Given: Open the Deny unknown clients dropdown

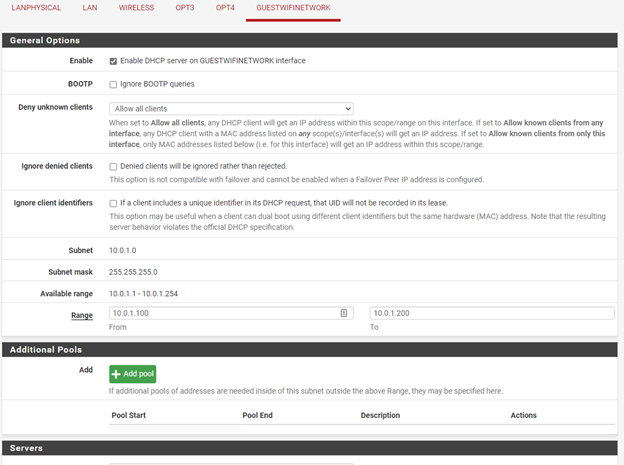Looking at the screenshot, I should click(x=231, y=108).
